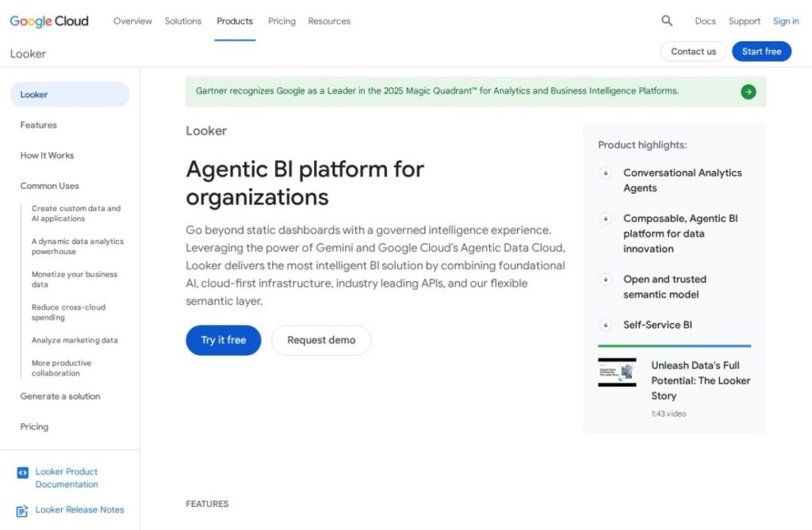Click the Contact us button

693,51
